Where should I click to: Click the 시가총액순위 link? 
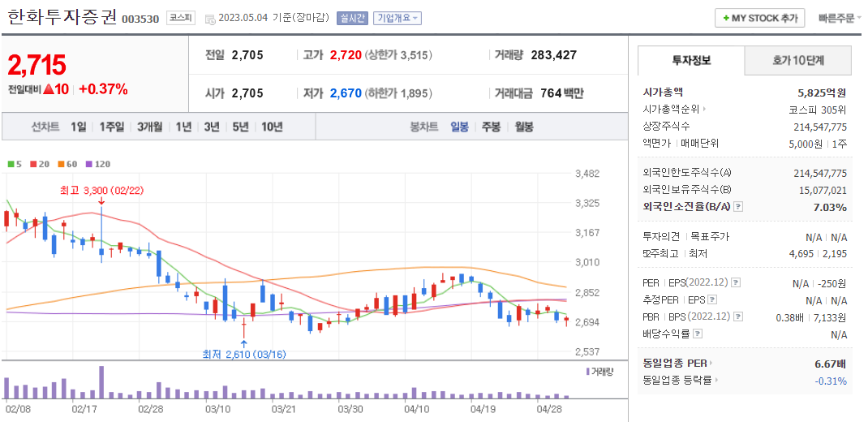click(x=672, y=110)
